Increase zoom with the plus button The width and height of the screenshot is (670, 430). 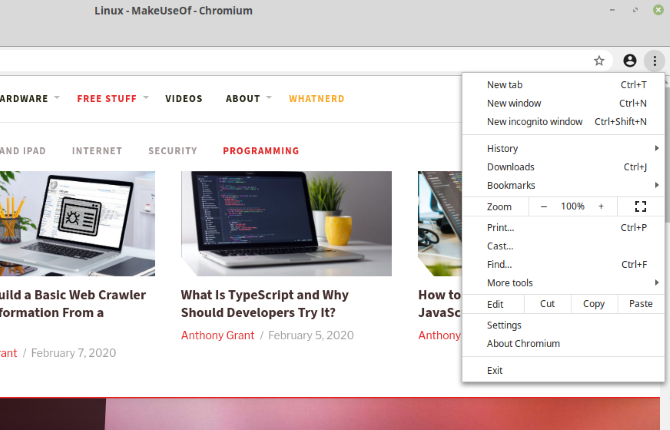point(601,206)
